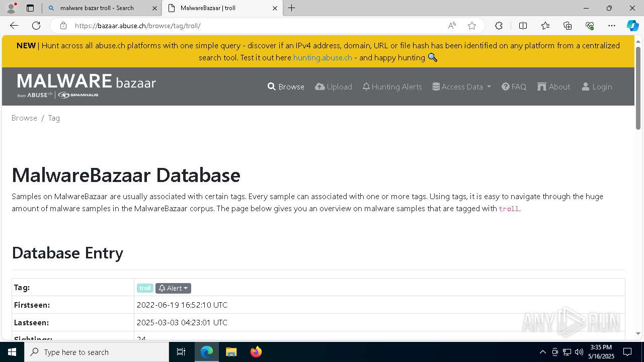Click the Tag breadcrumb item
Image resolution: width=644 pixels, height=362 pixels.
pyautogui.click(x=54, y=118)
